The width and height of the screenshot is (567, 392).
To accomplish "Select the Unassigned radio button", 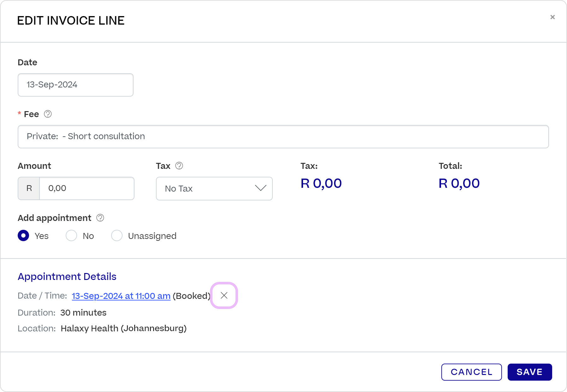I will tap(117, 235).
